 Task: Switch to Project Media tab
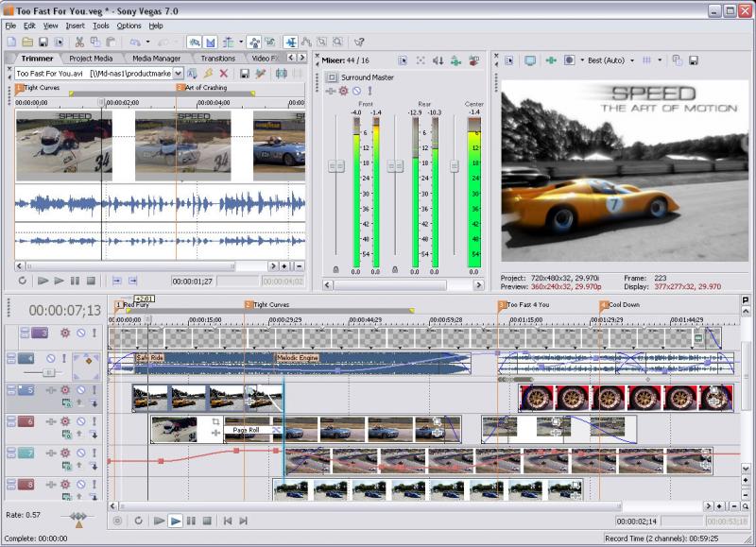tap(91, 59)
